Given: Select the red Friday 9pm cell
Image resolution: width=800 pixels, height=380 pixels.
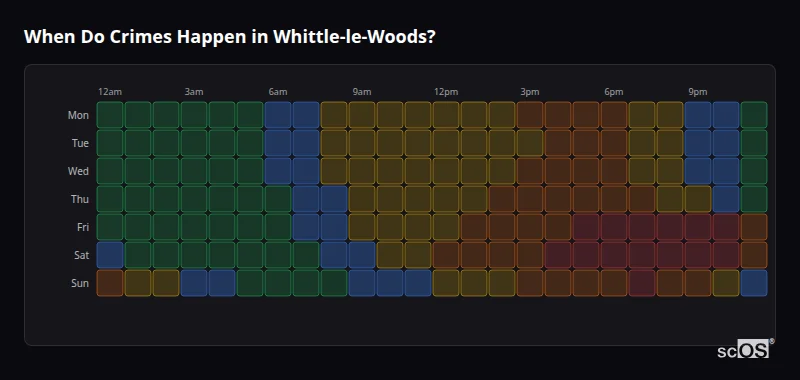Looking at the screenshot, I should click(x=697, y=227).
